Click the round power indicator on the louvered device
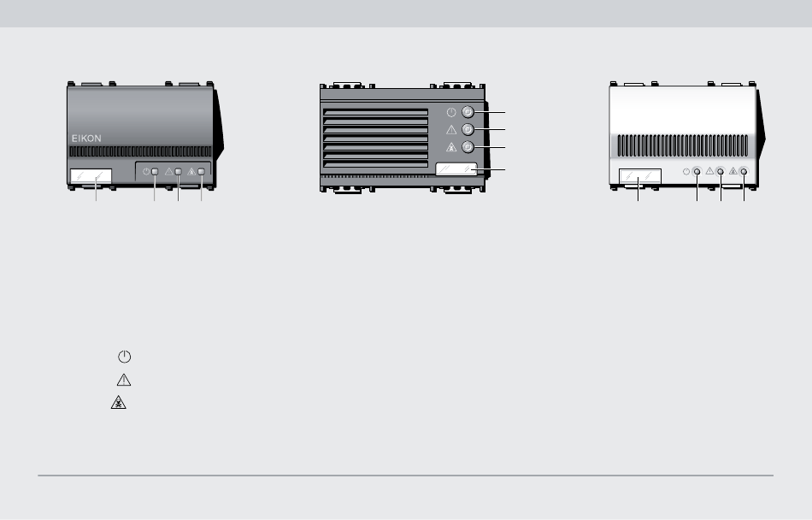 (x=468, y=112)
